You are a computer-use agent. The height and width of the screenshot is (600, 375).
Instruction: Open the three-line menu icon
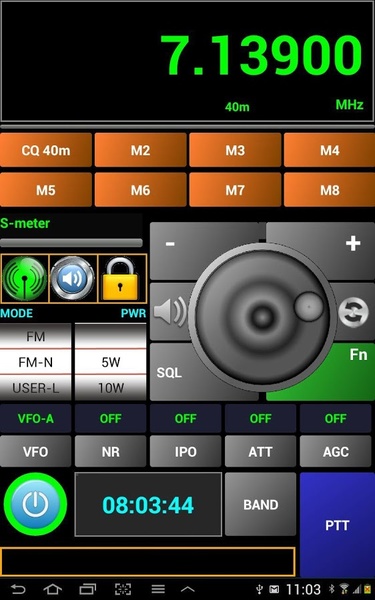click(158, 589)
